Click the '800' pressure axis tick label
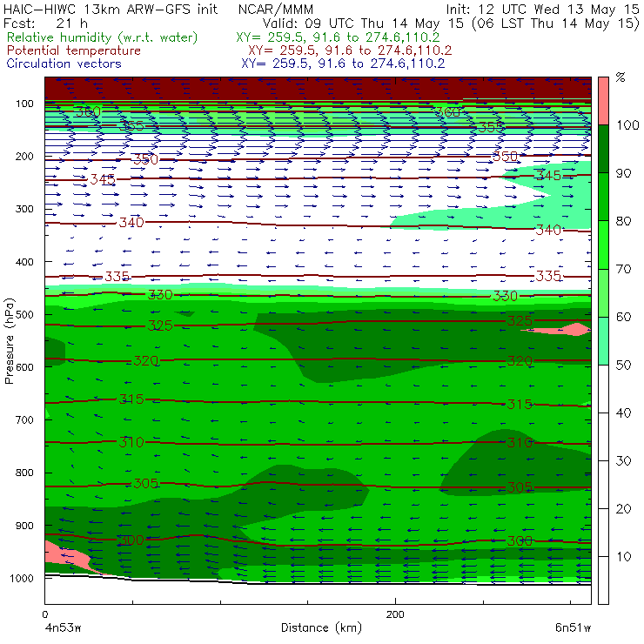The height and width of the screenshot is (644, 644). click(24, 473)
